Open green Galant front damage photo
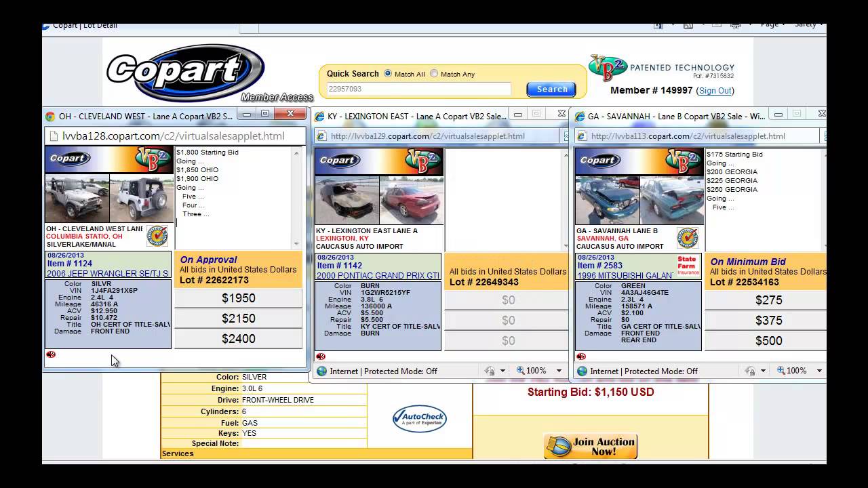The image size is (868, 488). click(x=607, y=201)
